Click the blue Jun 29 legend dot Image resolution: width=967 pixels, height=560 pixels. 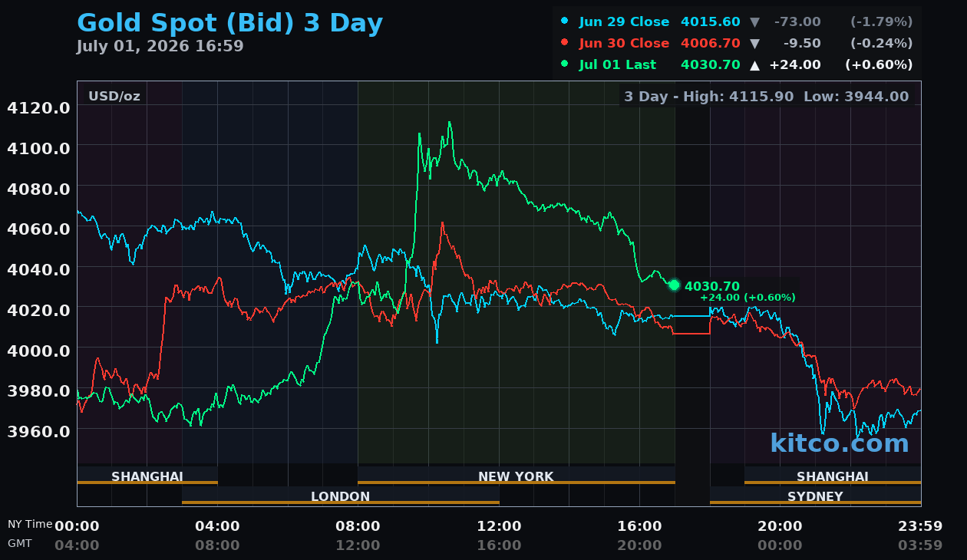click(x=565, y=21)
